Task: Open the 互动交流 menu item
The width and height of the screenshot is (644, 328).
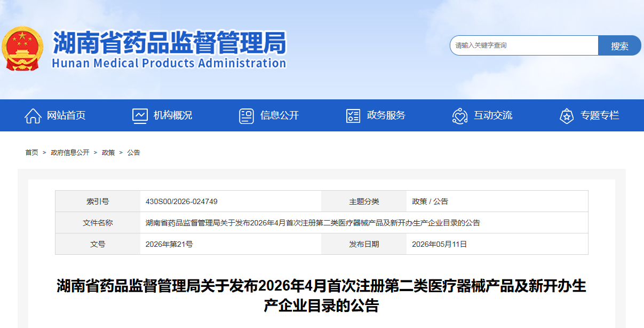Action: tap(493, 115)
